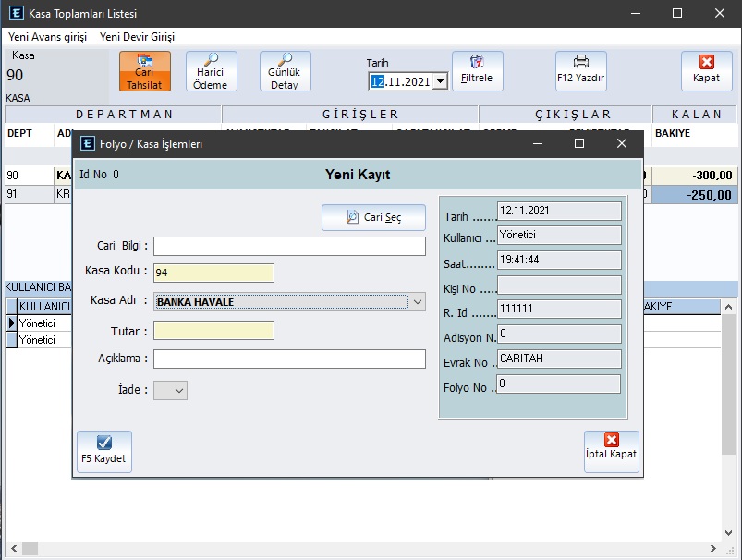The image size is (742, 560).
Task: Click the empty Kişi No field
Action: click(559, 285)
